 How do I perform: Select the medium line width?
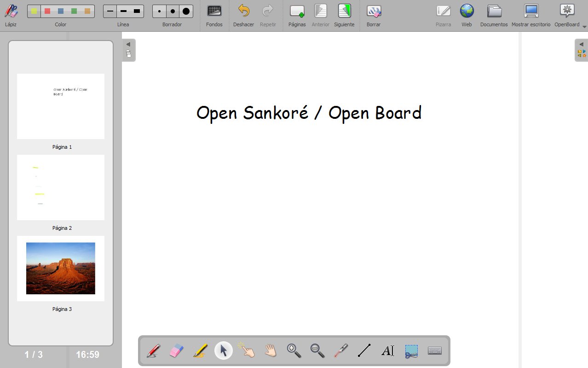pyautogui.click(x=123, y=11)
